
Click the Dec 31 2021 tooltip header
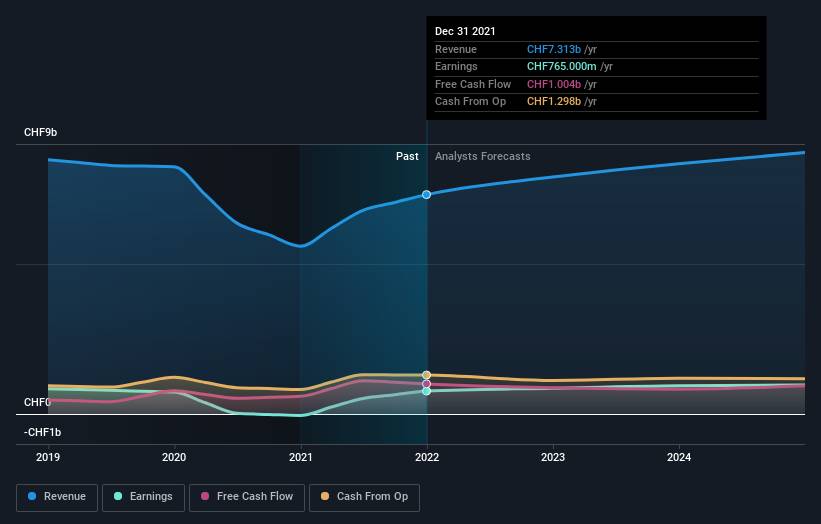(465, 32)
